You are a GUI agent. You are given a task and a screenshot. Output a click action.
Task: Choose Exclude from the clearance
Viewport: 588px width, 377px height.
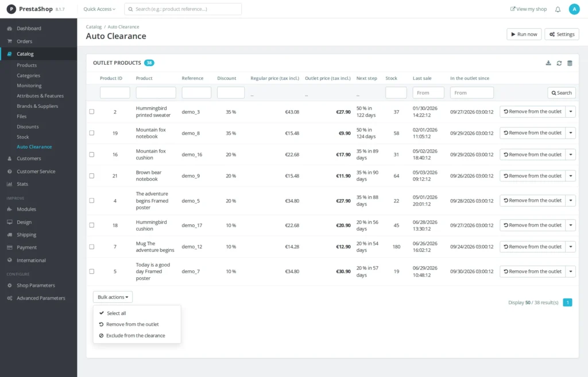tap(137, 336)
